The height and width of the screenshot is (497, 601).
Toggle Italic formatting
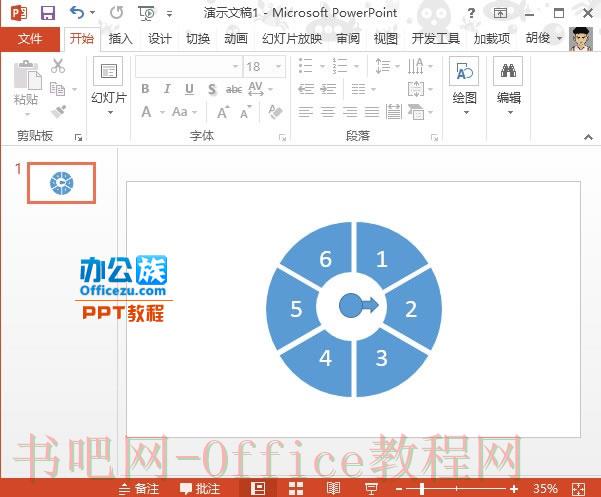tap(167, 89)
